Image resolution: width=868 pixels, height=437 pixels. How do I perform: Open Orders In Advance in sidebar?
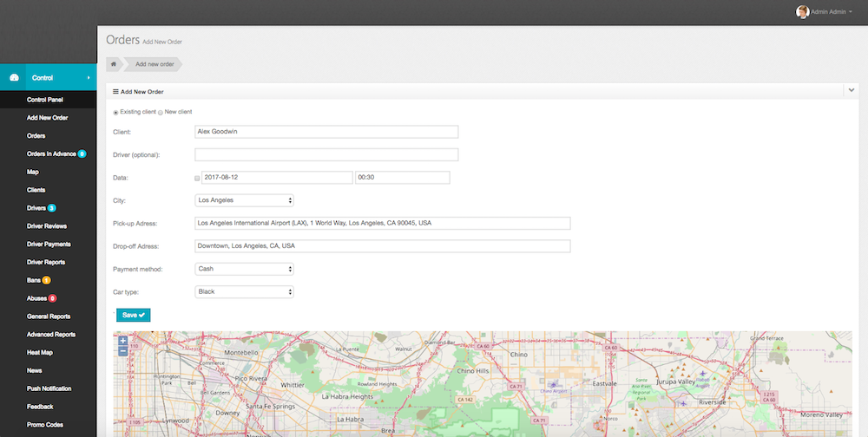(x=51, y=153)
